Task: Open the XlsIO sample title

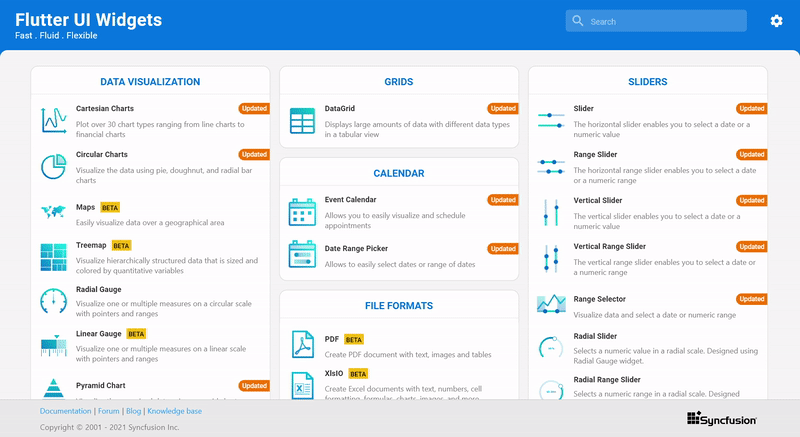Action: tap(334, 373)
